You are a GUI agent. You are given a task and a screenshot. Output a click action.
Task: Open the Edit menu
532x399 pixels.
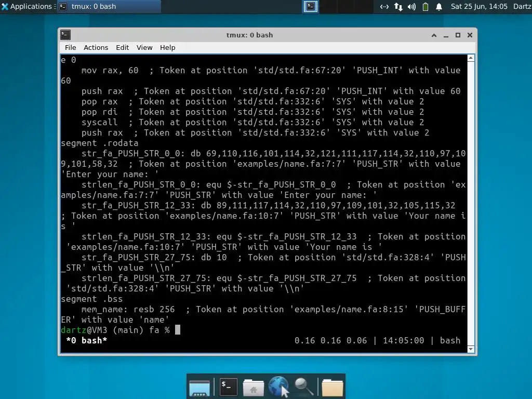[122, 47]
